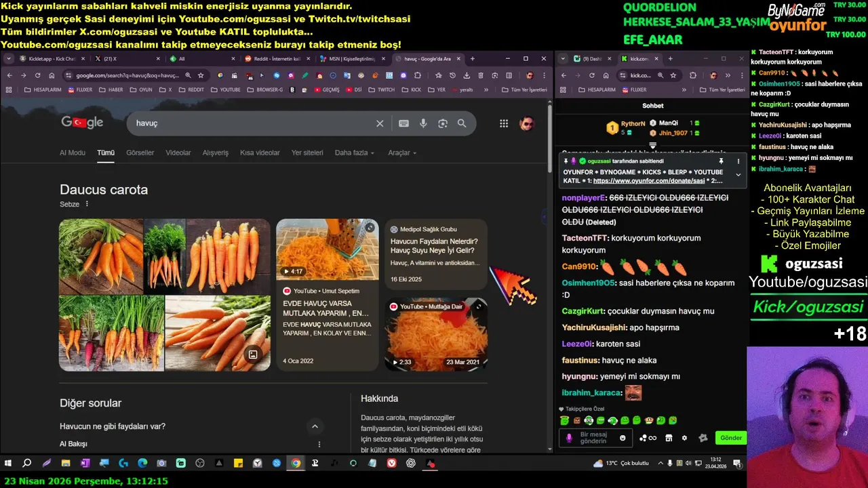868x488 pixels.
Task: Bookmark the Google page with star icon
Action: click(x=201, y=75)
